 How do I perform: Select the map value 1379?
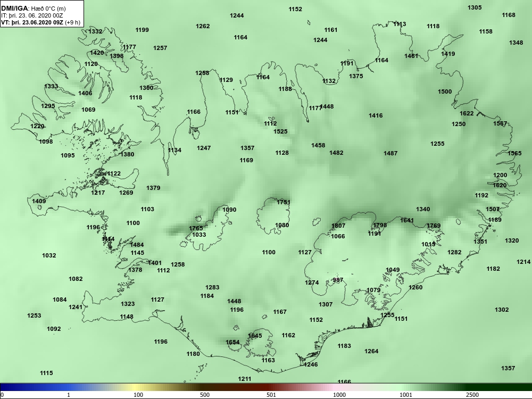click(153, 188)
